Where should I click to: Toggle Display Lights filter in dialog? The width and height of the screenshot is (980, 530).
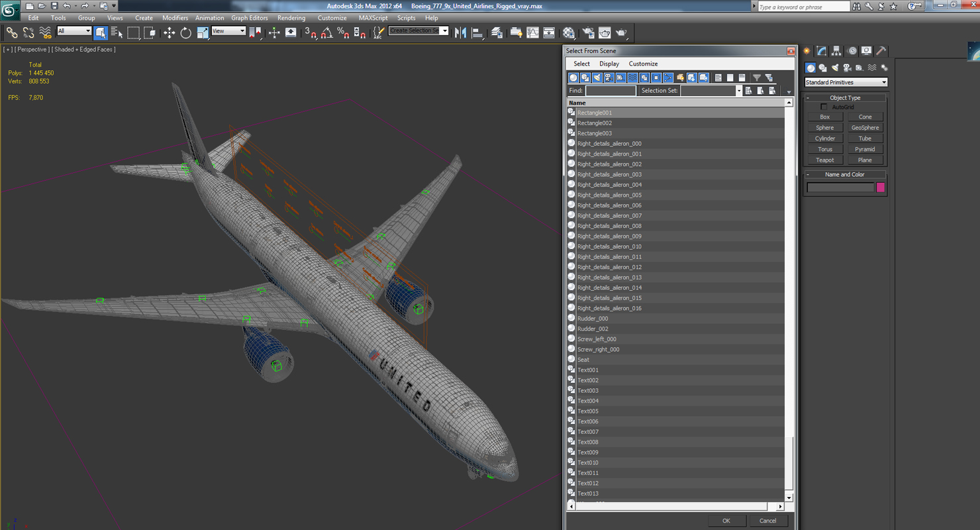597,78
